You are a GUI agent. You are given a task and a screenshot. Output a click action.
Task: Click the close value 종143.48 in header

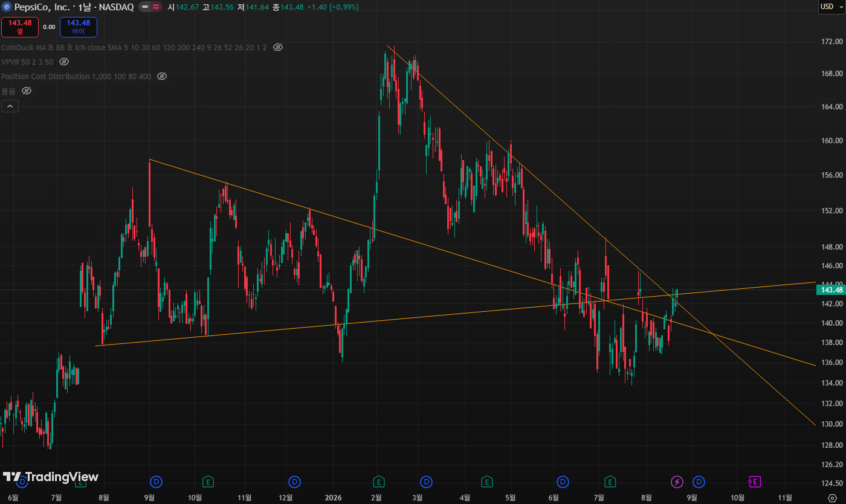tap(288, 7)
